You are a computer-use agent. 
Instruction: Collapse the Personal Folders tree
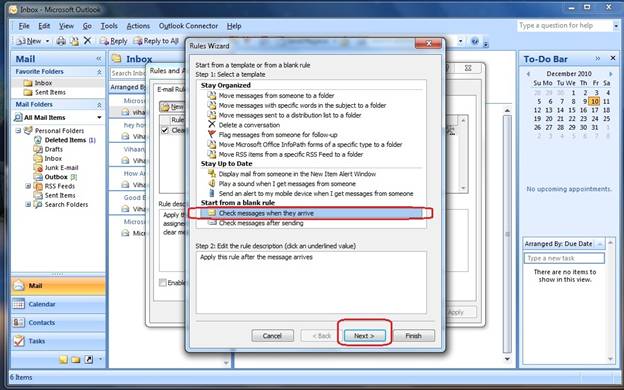click(x=18, y=131)
